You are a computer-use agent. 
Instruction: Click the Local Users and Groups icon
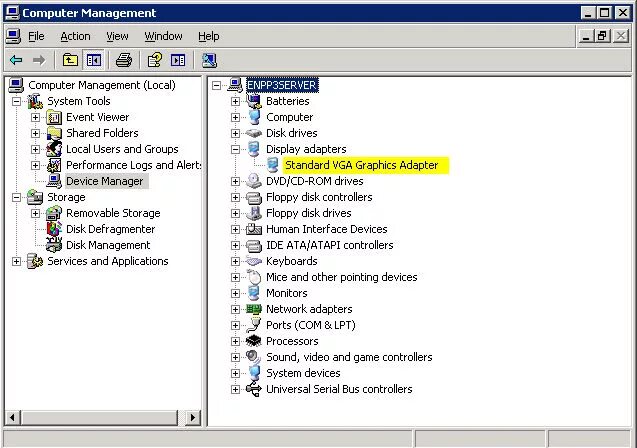click(54, 149)
